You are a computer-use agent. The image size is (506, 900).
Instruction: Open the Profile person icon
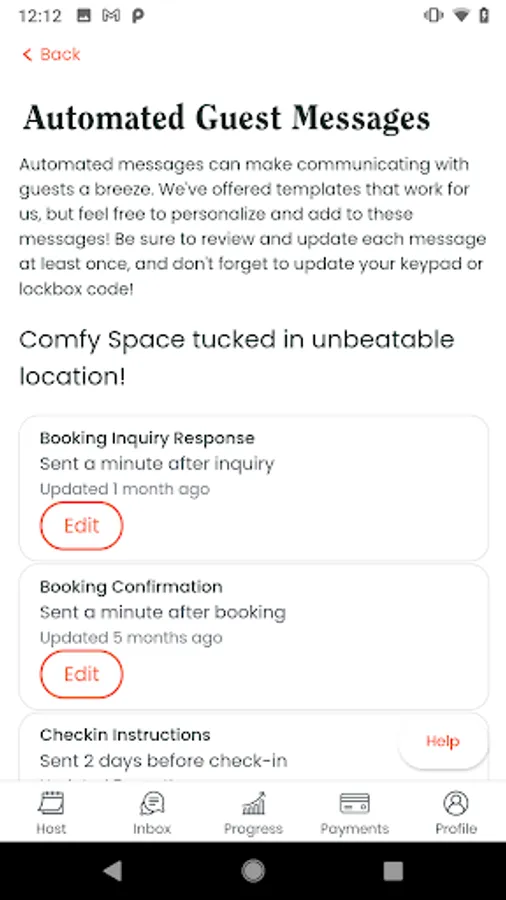(x=456, y=803)
